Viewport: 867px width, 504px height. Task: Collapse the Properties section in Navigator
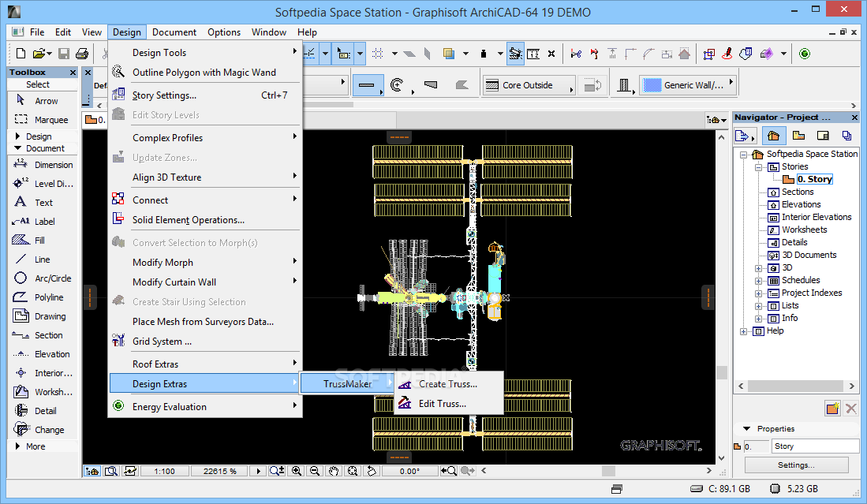click(x=747, y=428)
